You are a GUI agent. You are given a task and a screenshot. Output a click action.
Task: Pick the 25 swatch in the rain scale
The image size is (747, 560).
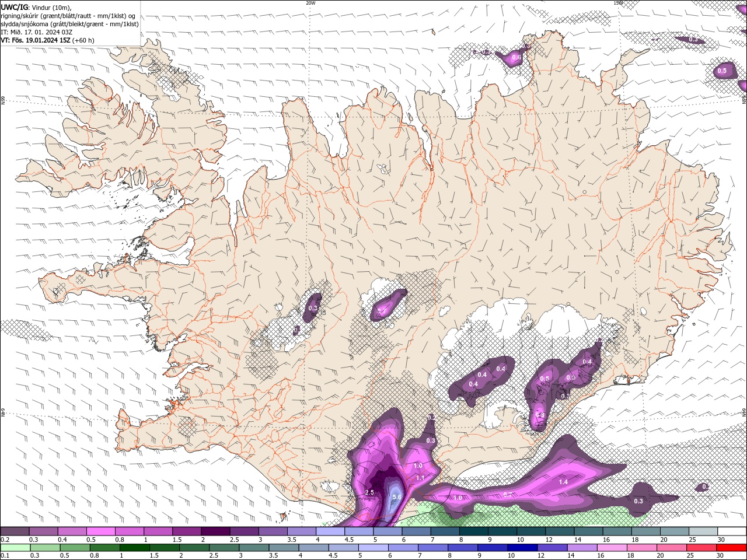(702, 548)
